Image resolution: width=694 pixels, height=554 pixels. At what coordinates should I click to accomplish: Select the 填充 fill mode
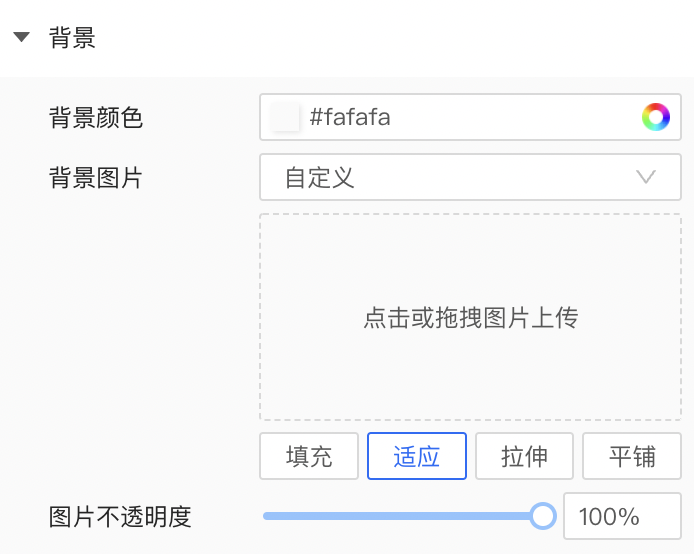click(309, 456)
